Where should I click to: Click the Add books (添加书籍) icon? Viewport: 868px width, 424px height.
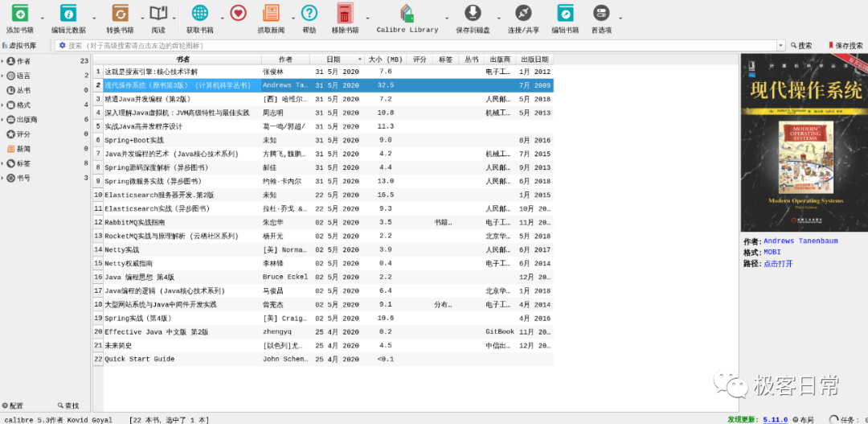[x=20, y=12]
